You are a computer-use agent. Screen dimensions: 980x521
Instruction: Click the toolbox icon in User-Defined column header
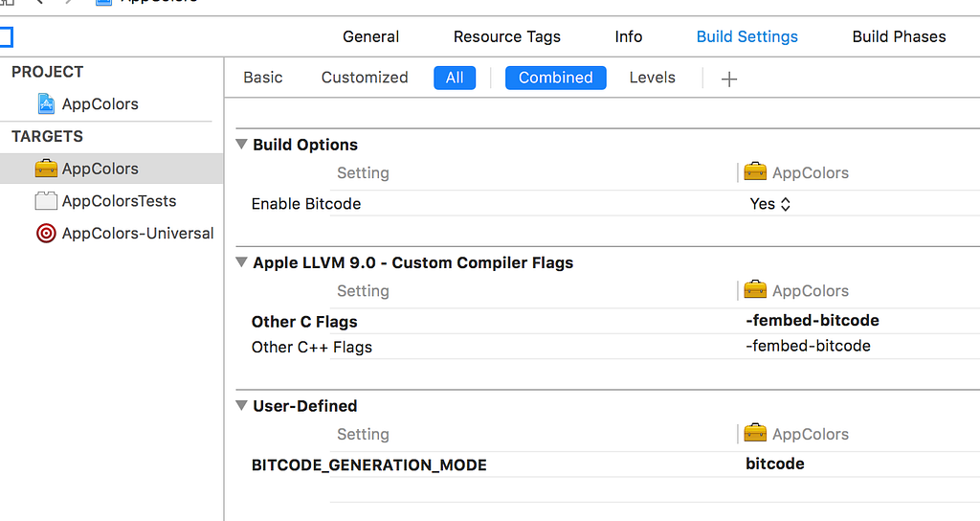[755, 433]
